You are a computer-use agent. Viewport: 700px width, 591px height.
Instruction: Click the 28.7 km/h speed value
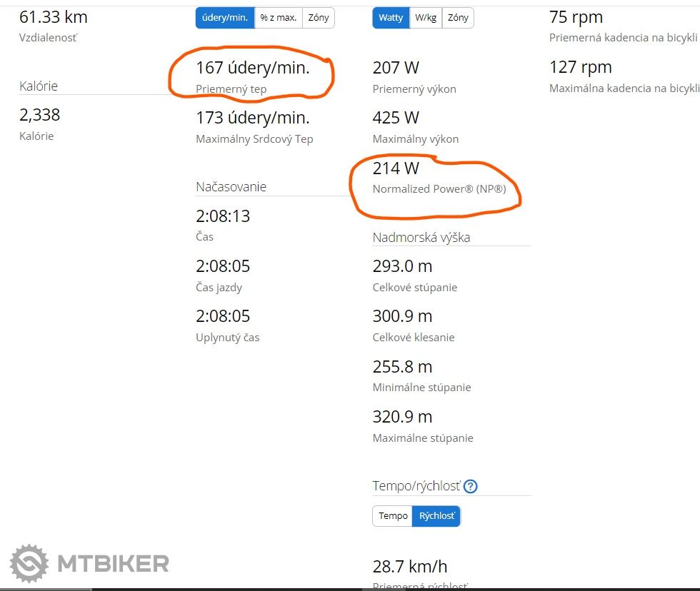tap(409, 567)
